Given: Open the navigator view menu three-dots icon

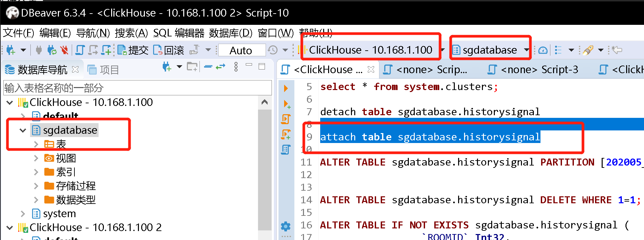Looking at the screenshot, I should [236, 67].
